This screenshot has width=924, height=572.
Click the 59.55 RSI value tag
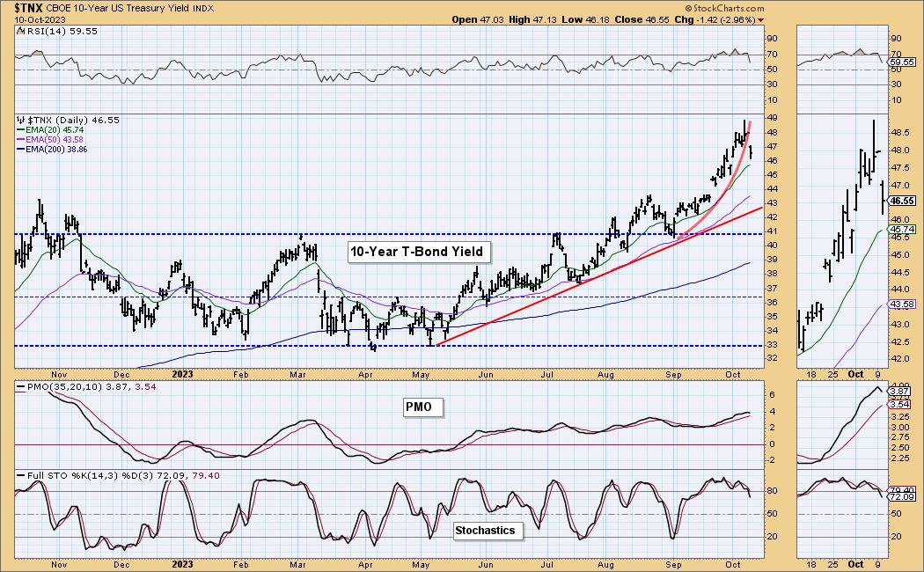click(902, 62)
